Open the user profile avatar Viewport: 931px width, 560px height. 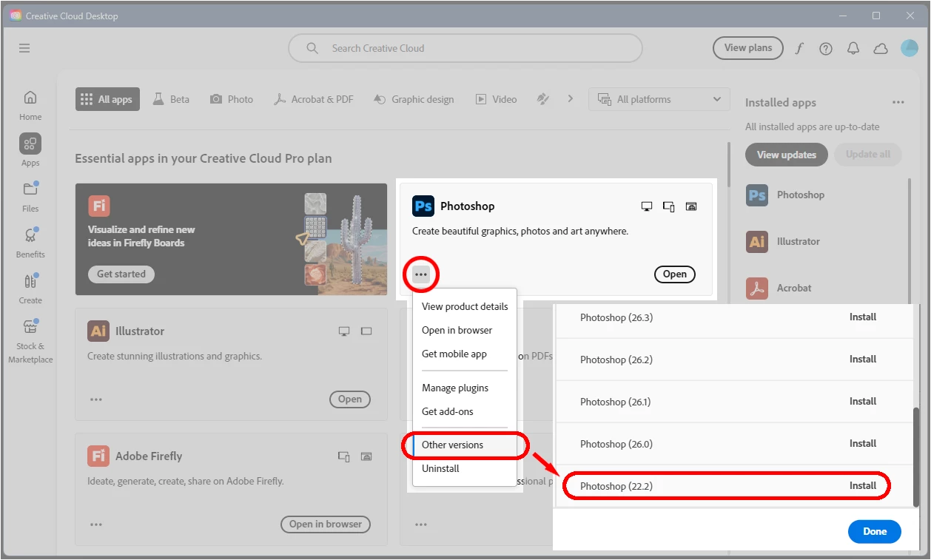click(910, 48)
